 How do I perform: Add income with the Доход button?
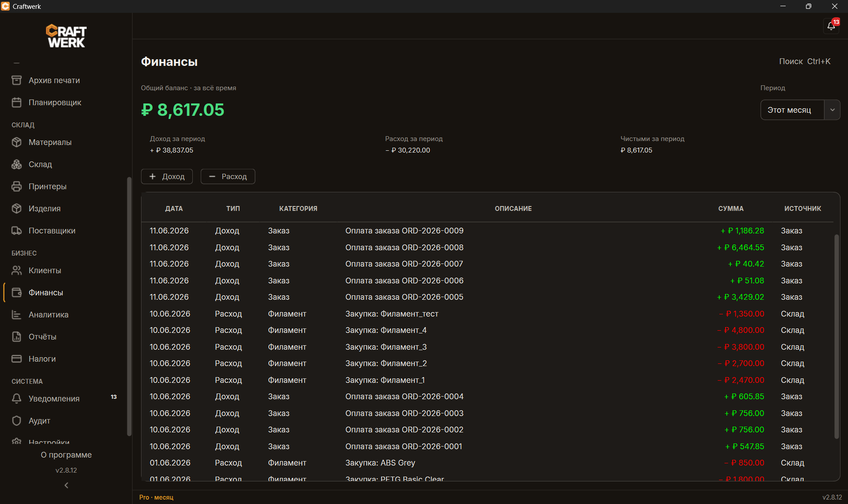pyautogui.click(x=167, y=176)
